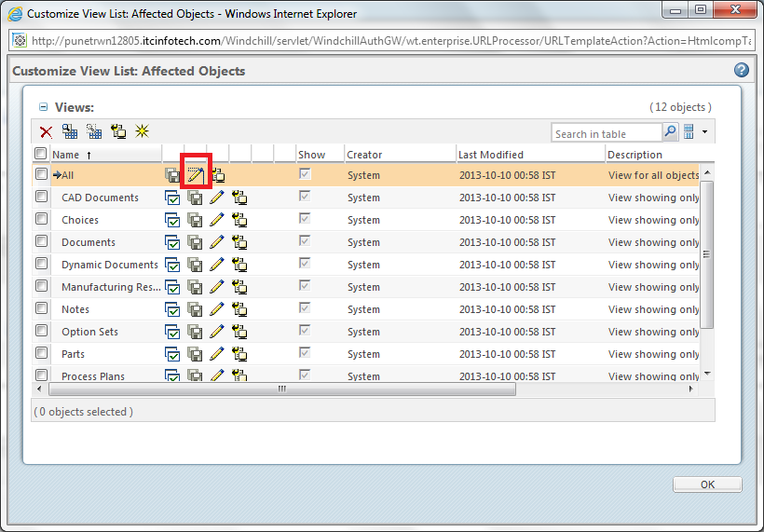The image size is (764, 532).
Task: Check the select-all checkbox in table header
Action: click(x=40, y=154)
